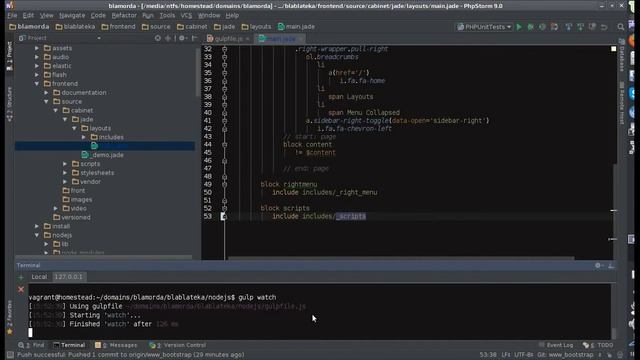Click the terminal vertical scrollbar thumb
The image size is (640, 360).
[613, 333]
